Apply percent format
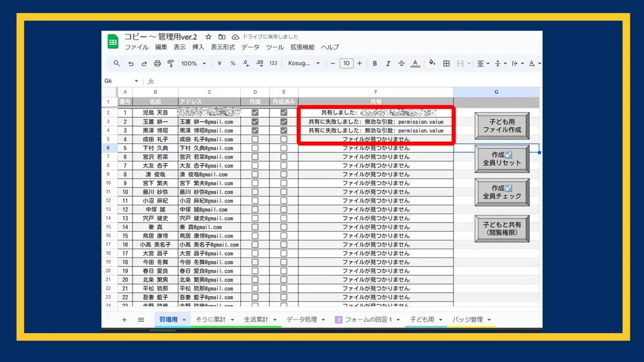 pyautogui.click(x=232, y=63)
